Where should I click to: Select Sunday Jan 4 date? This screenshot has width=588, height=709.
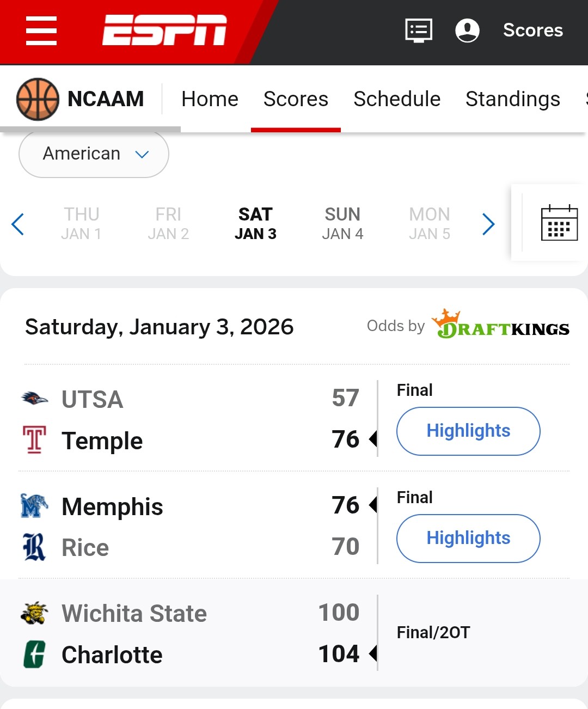(x=342, y=223)
